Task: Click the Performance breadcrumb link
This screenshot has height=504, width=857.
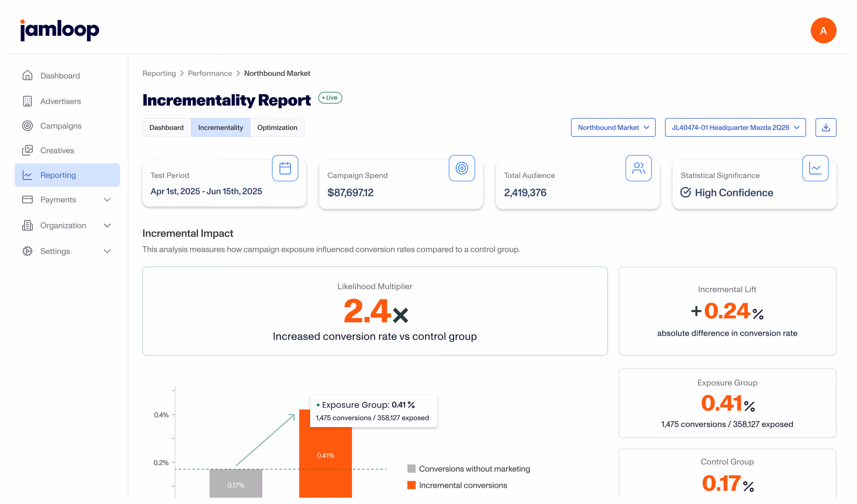Action: click(210, 73)
